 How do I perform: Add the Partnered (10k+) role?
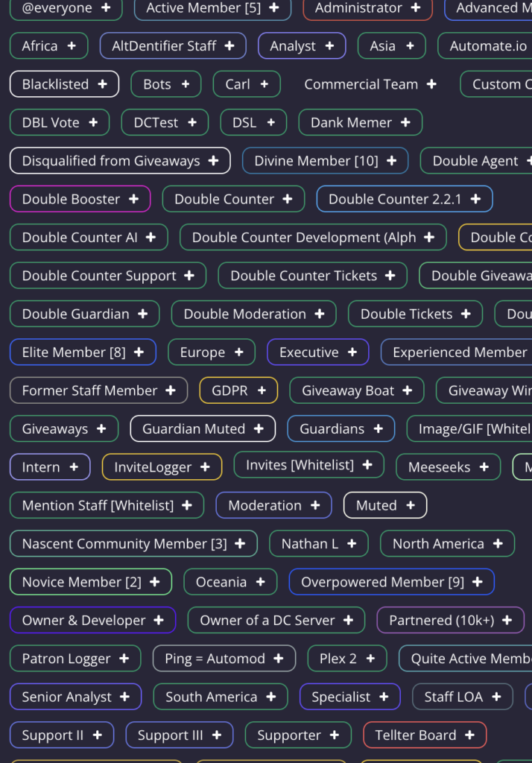click(x=450, y=620)
